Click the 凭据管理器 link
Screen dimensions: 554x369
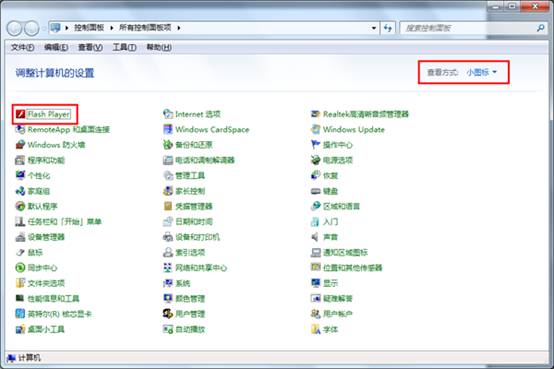(194, 206)
